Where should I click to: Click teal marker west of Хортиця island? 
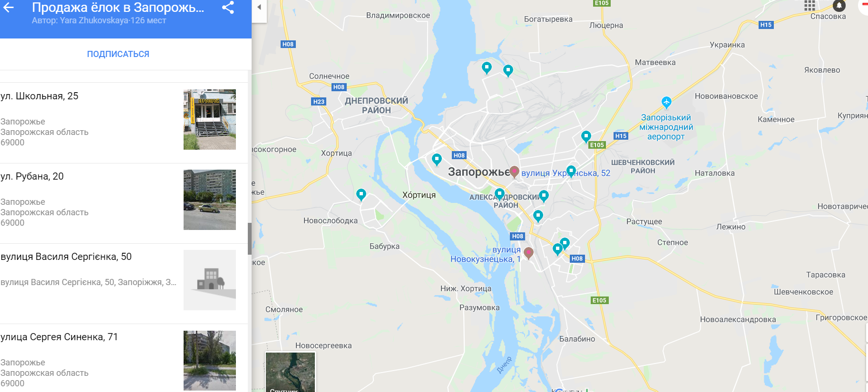(361, 194)
